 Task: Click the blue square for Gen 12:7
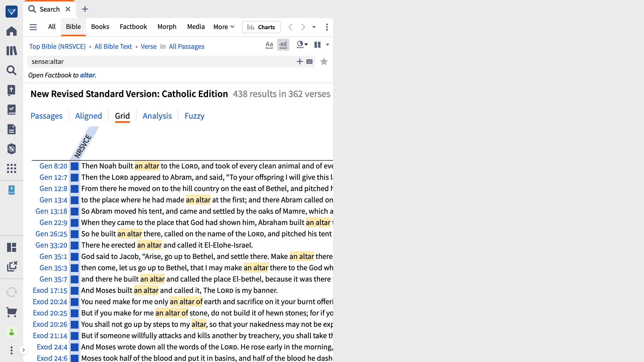click(74, 177)
